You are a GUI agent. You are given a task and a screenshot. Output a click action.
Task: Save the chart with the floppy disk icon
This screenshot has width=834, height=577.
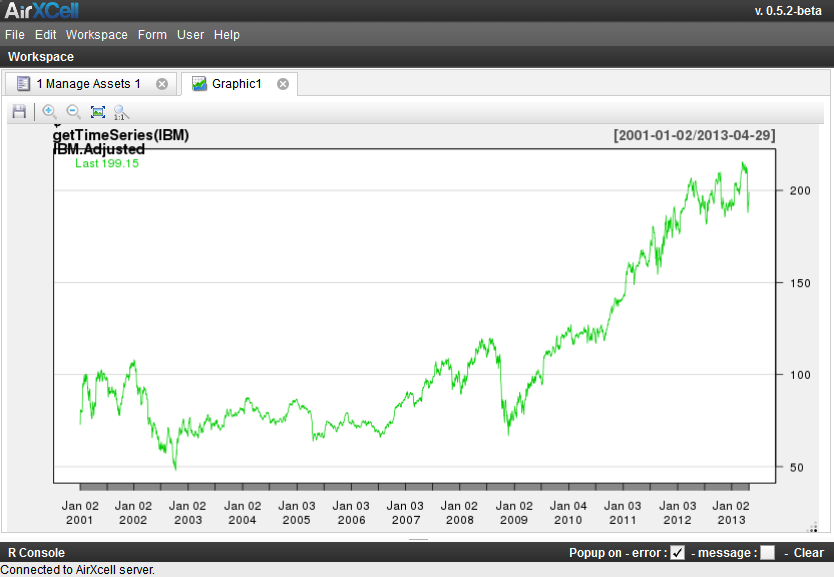19,112
